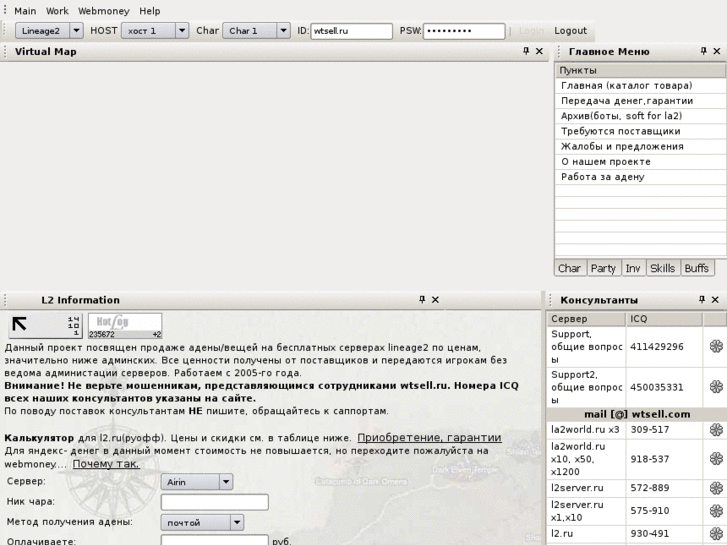
Task: Select ICQ number 450035331
Action: pyautogui.click(x=657, y=387)
